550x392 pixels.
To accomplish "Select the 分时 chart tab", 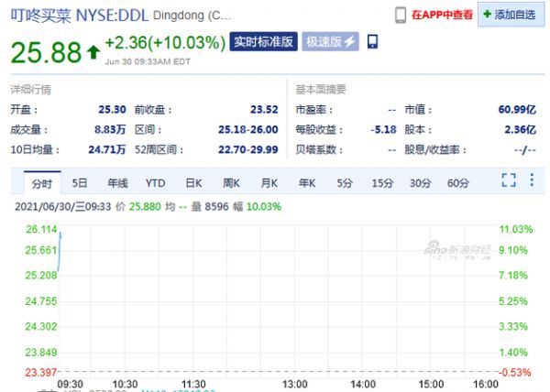I will point(42,183).
